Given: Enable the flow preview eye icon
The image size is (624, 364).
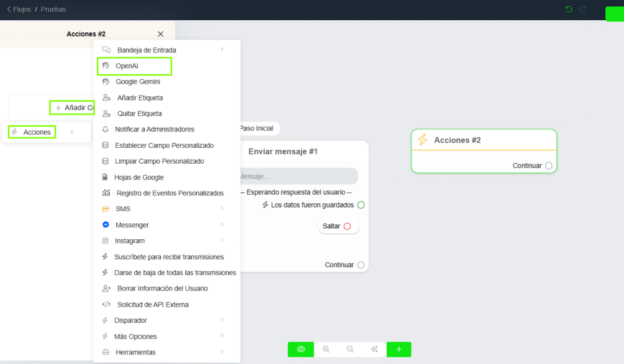Looking at the screenshot, I should (300, 349).
